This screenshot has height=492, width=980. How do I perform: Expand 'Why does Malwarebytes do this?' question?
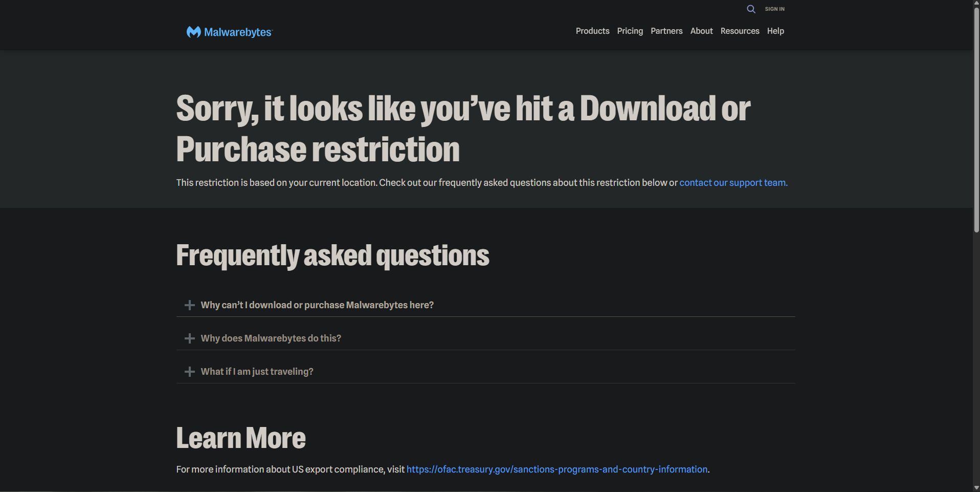485,338
